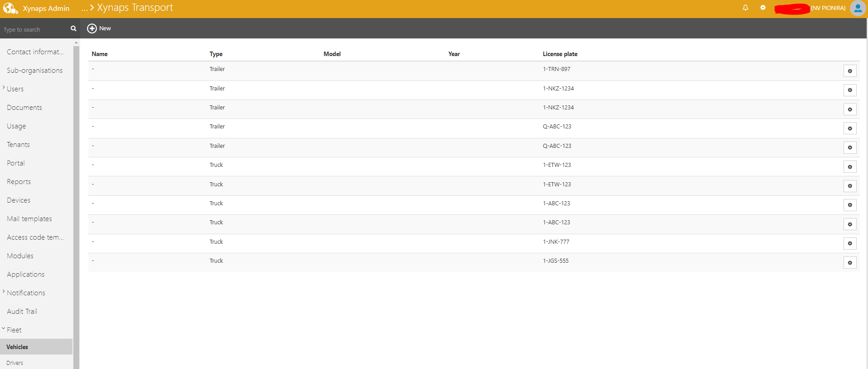
Task: Click the breadcrumb ellipsis before Xynaps Transport
Action: coord(84,8)
